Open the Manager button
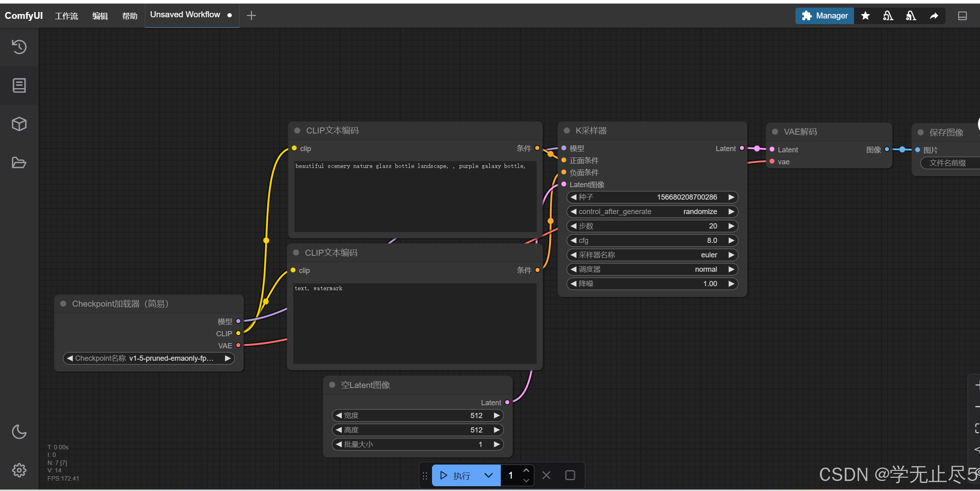Viewport: 980px width, 491px height. 824,16
